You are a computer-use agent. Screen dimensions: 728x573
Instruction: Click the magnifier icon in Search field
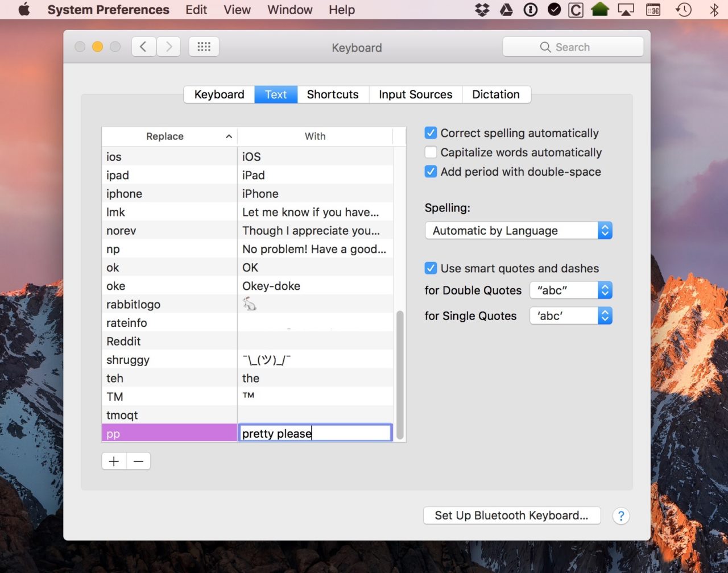coord(545,47)
